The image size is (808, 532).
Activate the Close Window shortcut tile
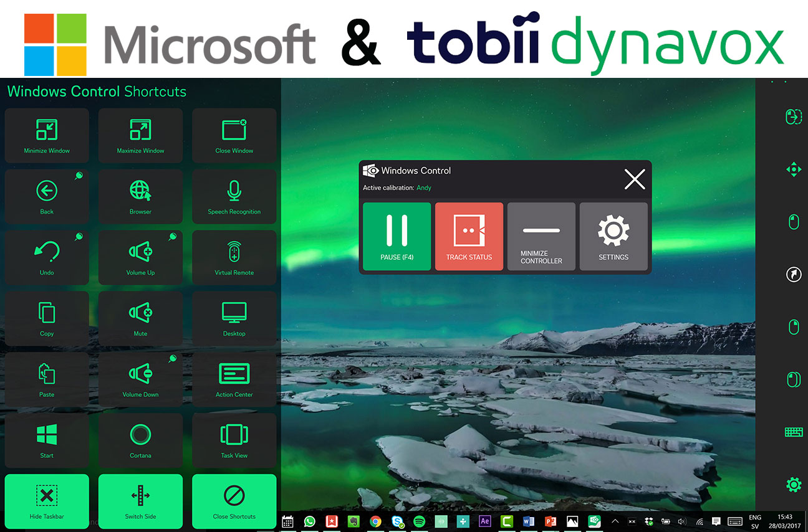[x=234, y=136]
